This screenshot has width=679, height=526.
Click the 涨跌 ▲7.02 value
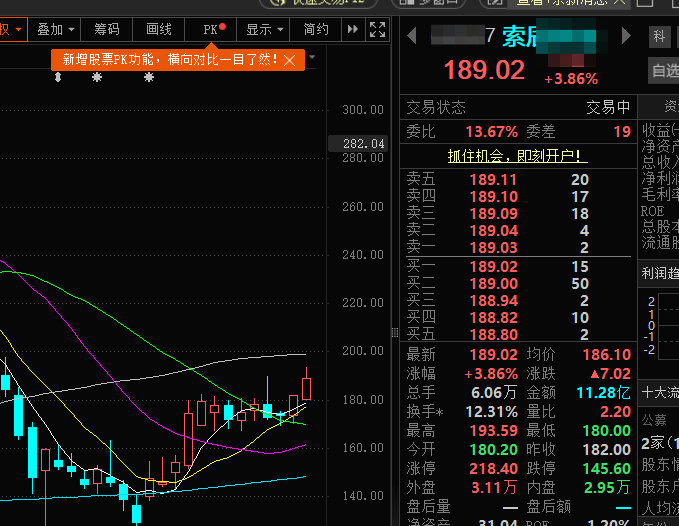click(610, 374)
